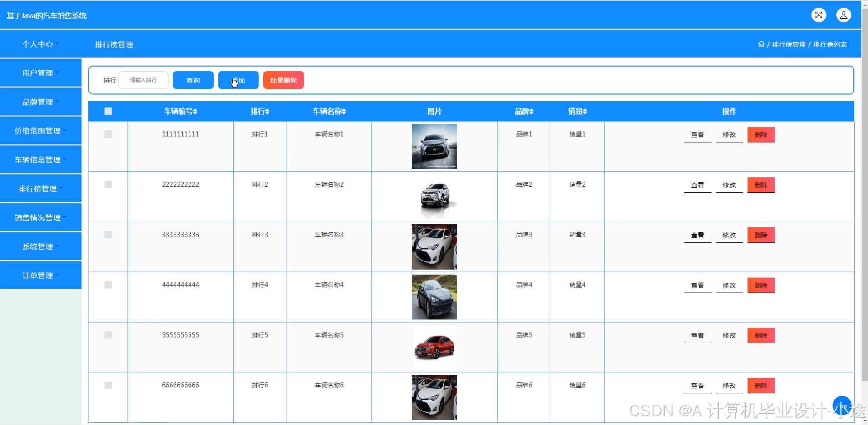Click 修改 for row 排行3

coord(729,235)
